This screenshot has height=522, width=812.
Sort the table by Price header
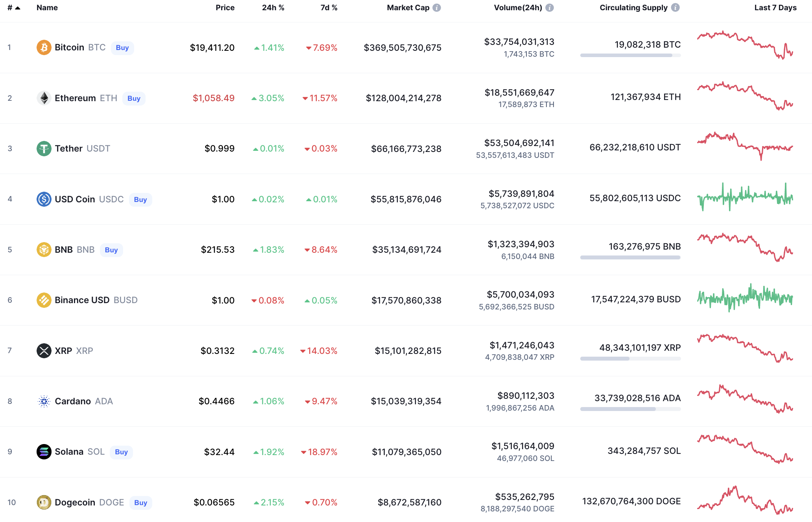point(225,7)
